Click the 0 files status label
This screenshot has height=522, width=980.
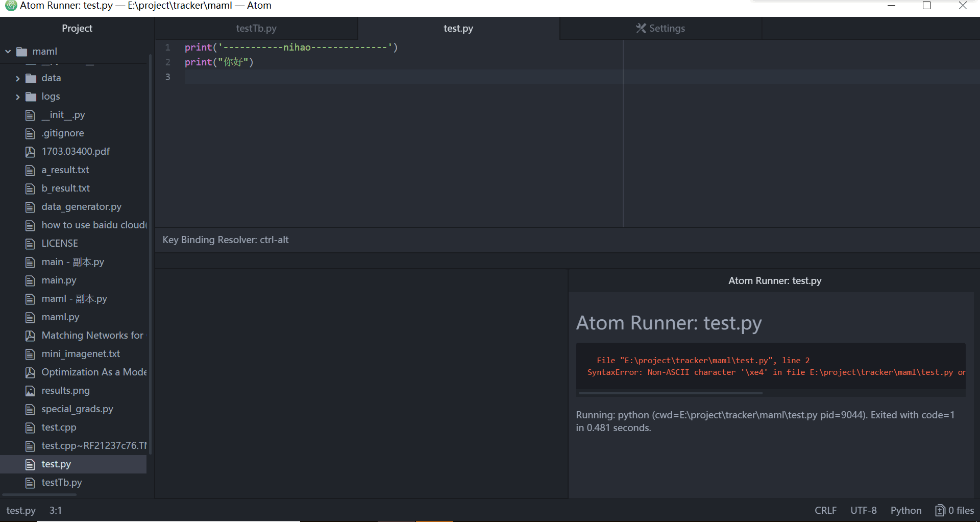[961, 510]
